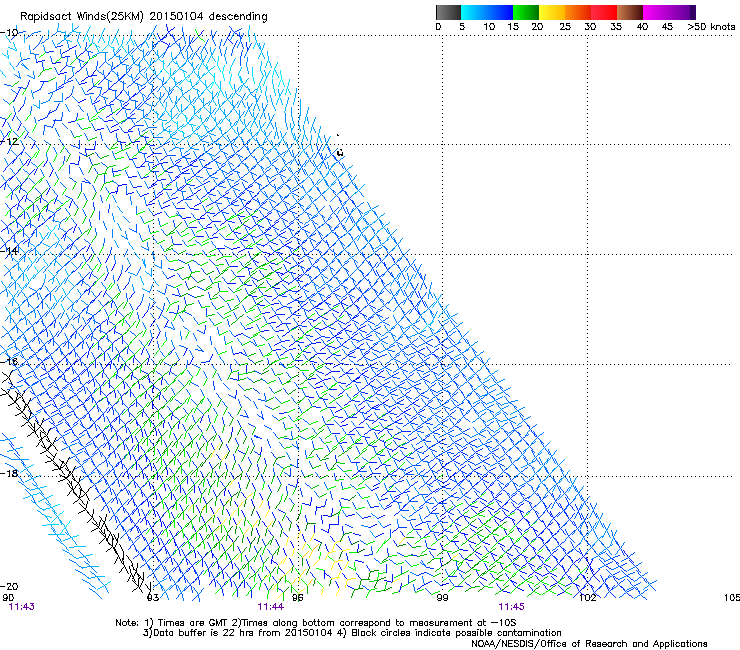Click the legend label '15'

[513, 27]
